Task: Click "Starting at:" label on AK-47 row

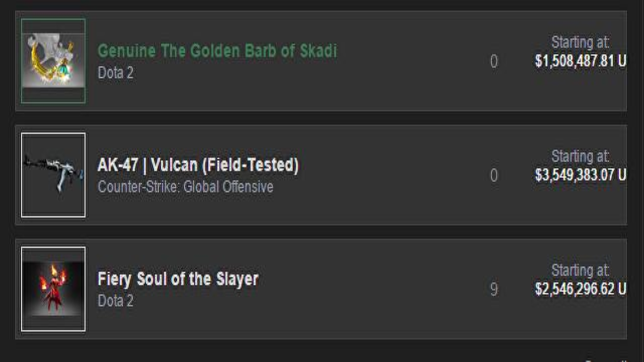Action: (580, 156)
